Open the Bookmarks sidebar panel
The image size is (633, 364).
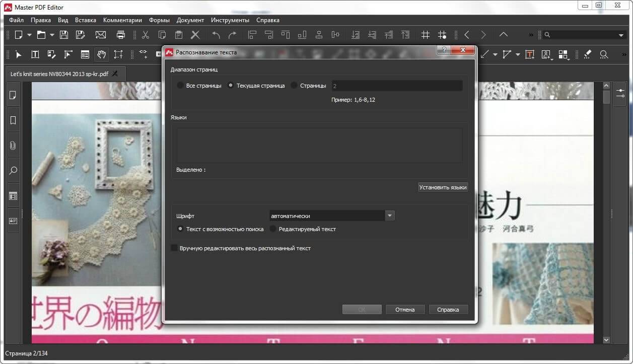point(13,120)
